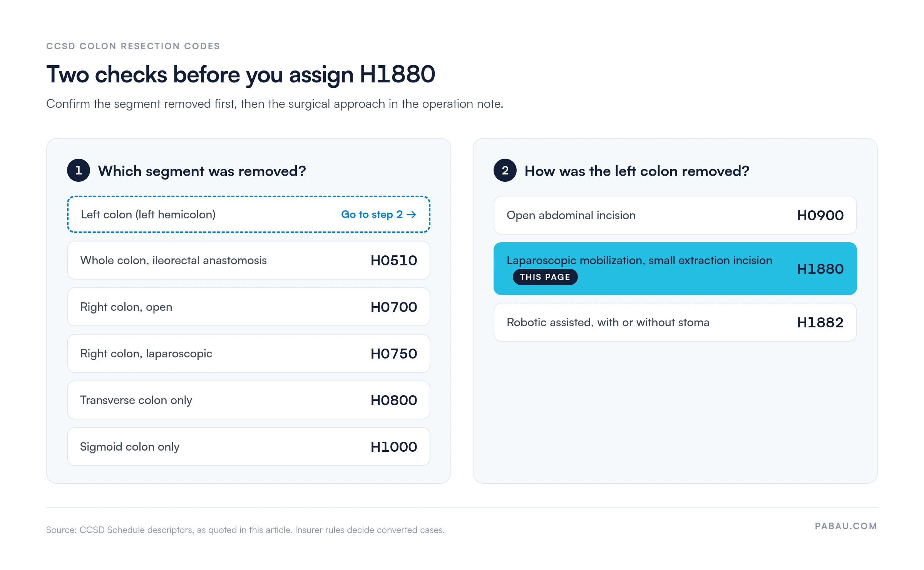924x570 pixels.
Task: Click code H0900
Action: pyautogui.click(x=820, y=215)
